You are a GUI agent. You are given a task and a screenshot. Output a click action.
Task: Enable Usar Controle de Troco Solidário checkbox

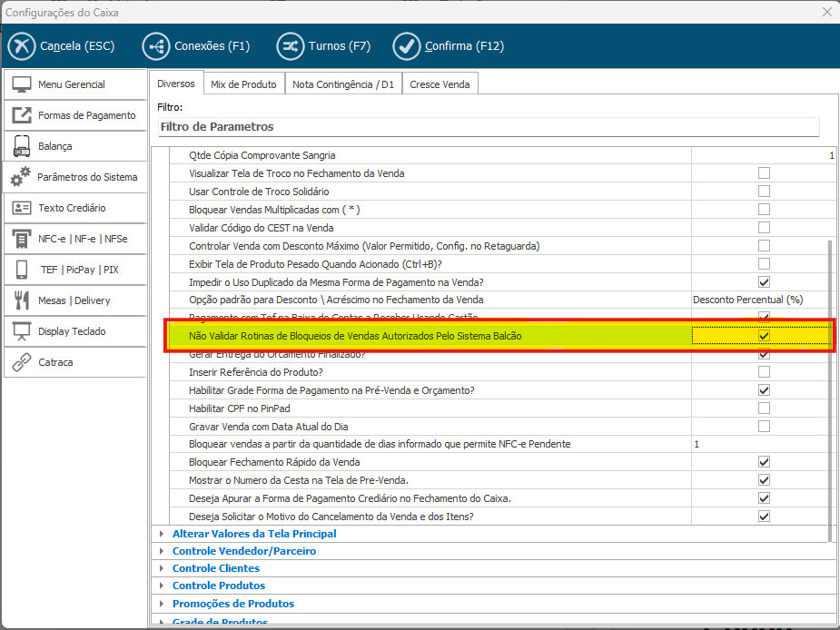(x=764, y=192)
